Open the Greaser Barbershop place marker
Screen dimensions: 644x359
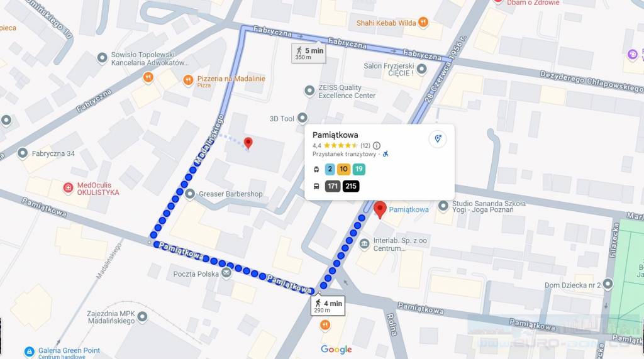(190, 194)
